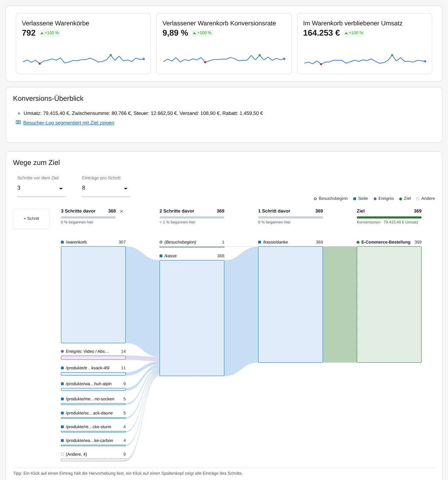Select the /kasse node block
Viewport: 448px width, 480px height.
pos(192,318)
